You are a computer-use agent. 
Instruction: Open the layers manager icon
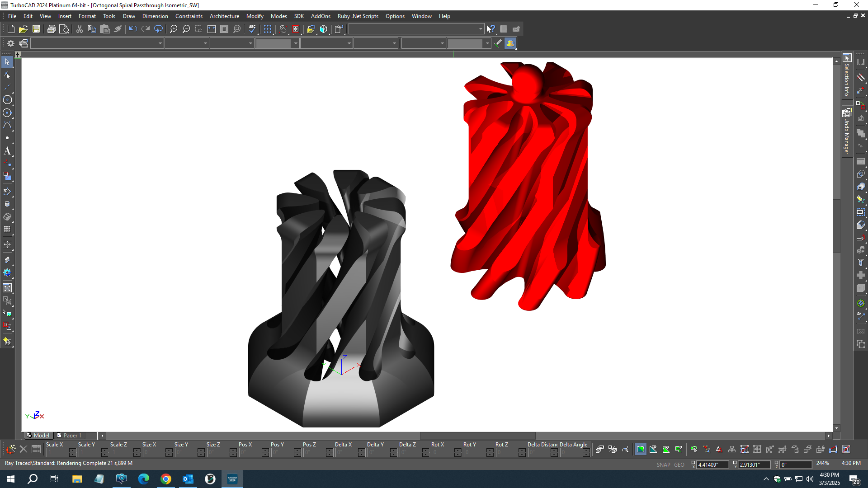point(24,43)
